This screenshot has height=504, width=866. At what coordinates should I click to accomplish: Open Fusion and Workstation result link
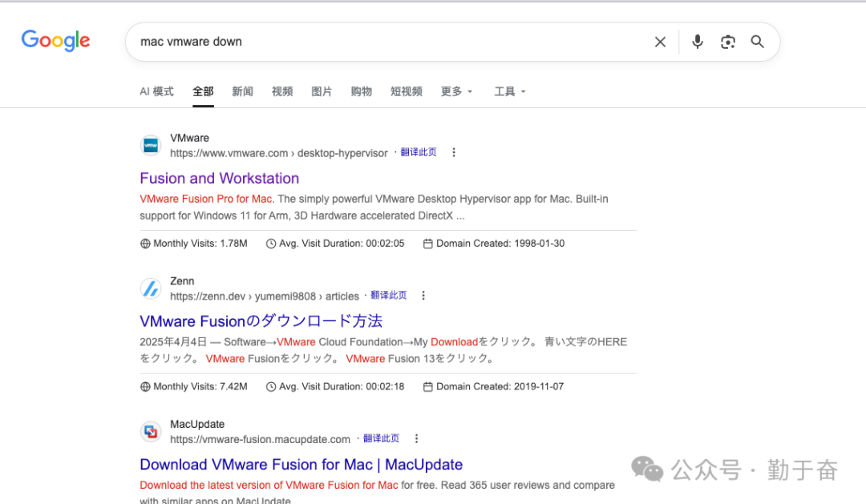pyautogui.click(x=219, y=179)
